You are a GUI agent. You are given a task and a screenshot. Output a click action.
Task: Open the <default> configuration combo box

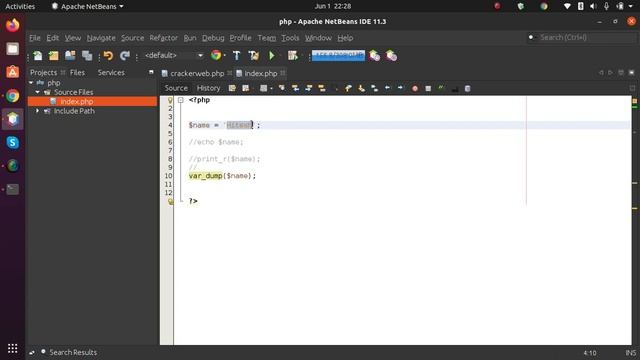point(173,56)
